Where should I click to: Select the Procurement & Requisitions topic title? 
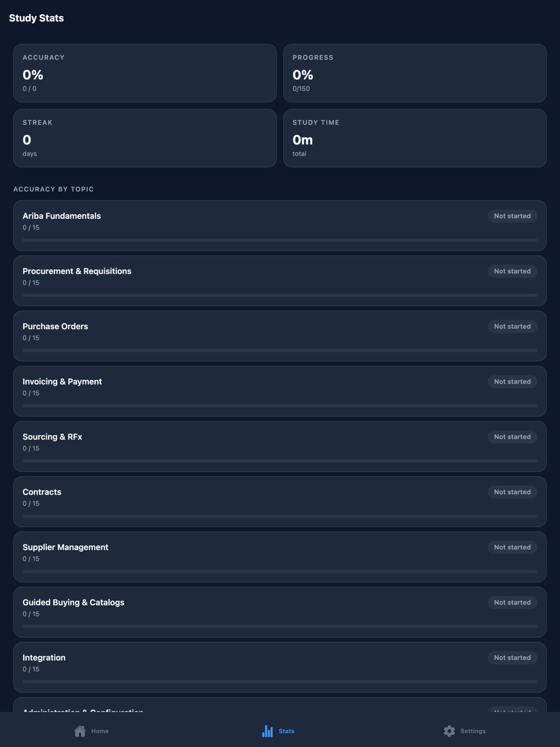pos(77,271)
